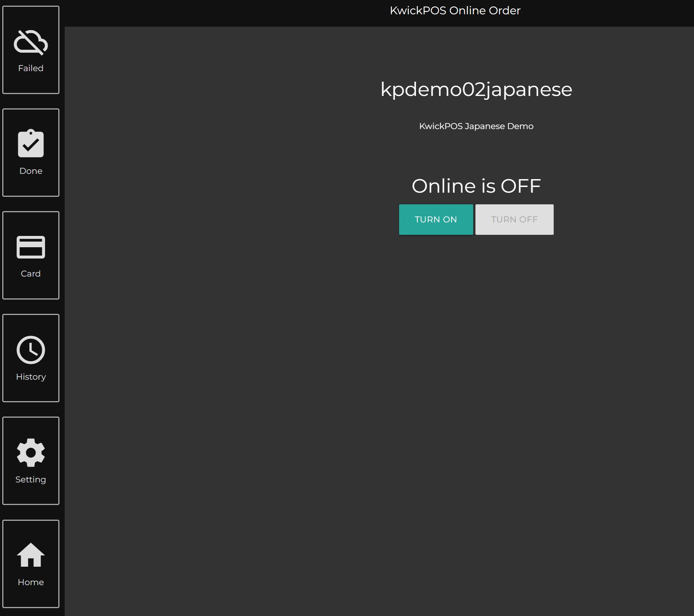Click the KwickPOS Japanese Demo subtitle

pos(476,126)
